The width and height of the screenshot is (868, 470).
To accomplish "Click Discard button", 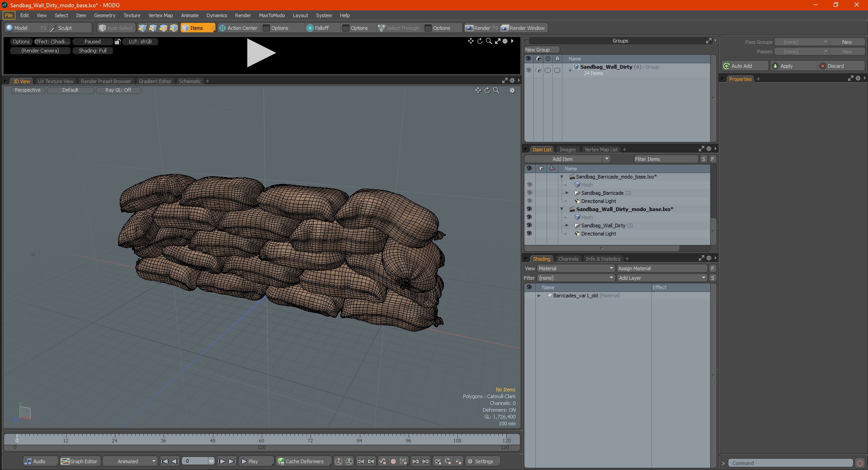I will tap(841, 66).
